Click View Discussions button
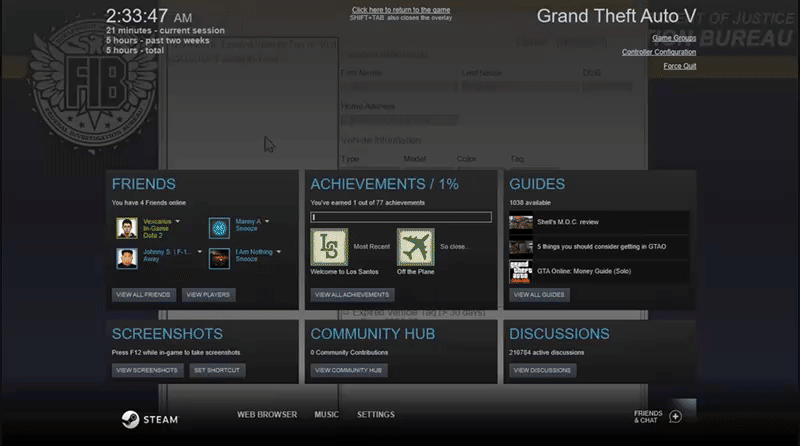Screen dimensions: 800x446 point(542,370)
